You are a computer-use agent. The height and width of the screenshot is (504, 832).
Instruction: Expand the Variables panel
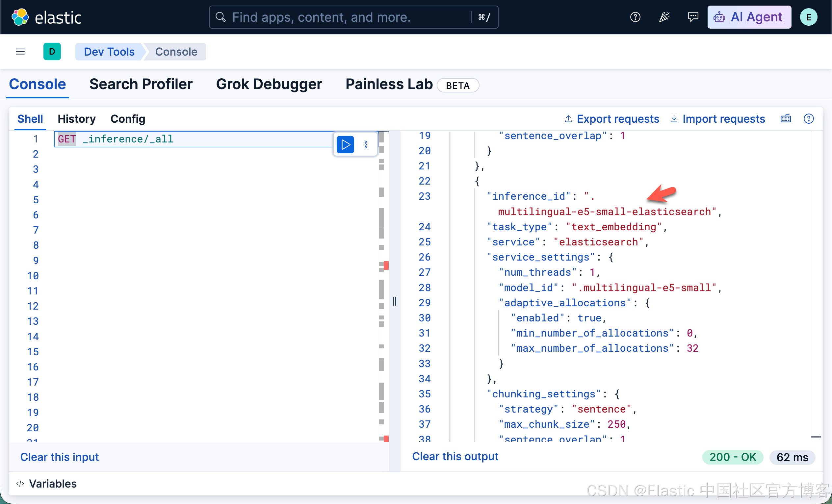[x=46, y=484]
